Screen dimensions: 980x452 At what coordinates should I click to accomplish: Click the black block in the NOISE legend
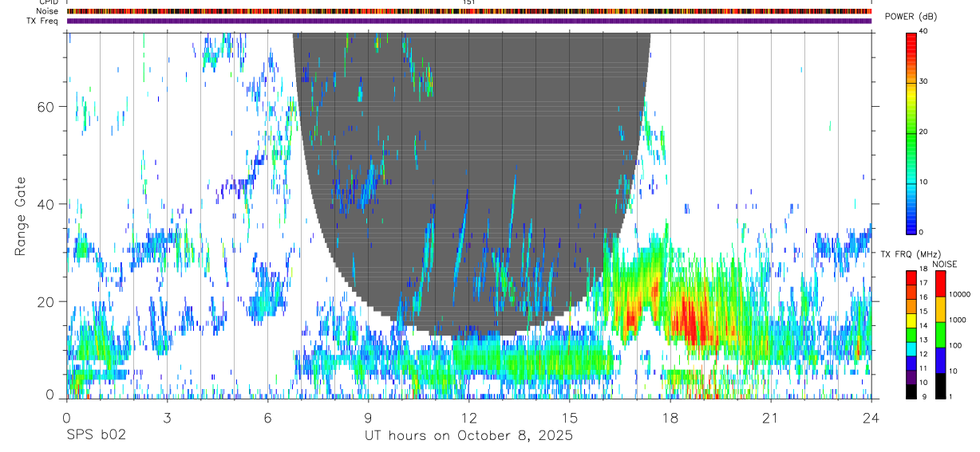coord(941,386)
